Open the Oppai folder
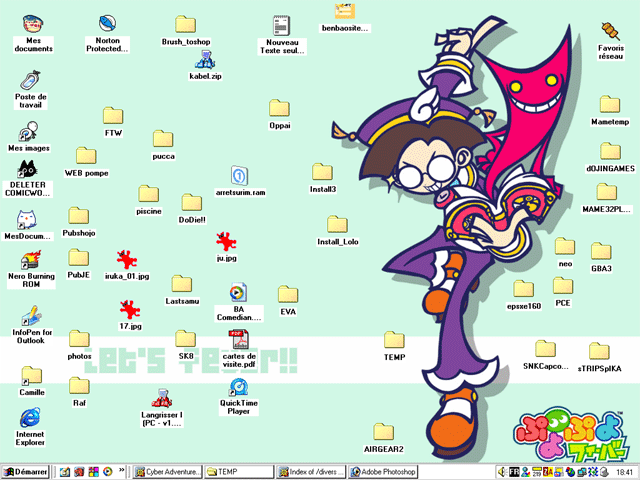640x480 pixels. point(280,109)
